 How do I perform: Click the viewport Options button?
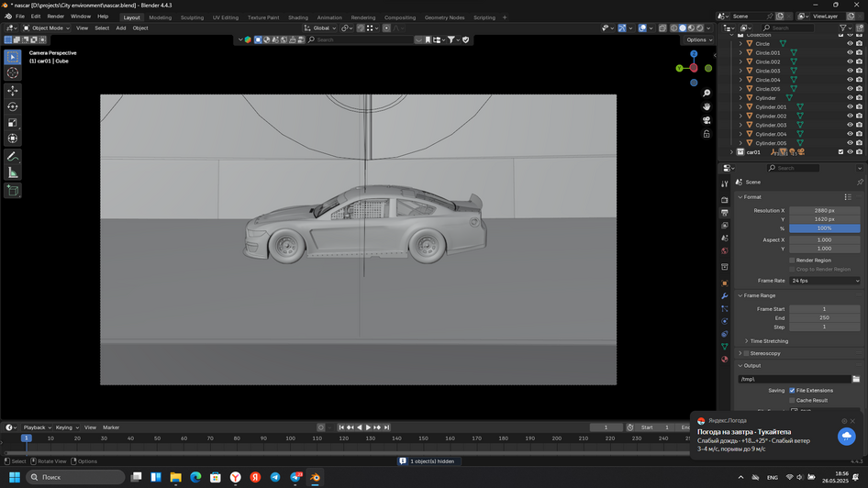click(x=697, y=39)
